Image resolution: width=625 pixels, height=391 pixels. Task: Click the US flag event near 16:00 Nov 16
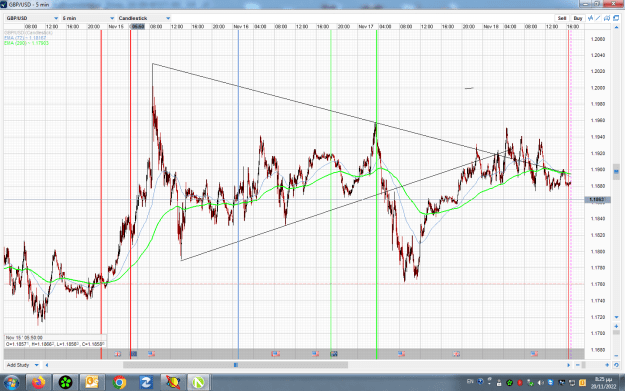316,354
